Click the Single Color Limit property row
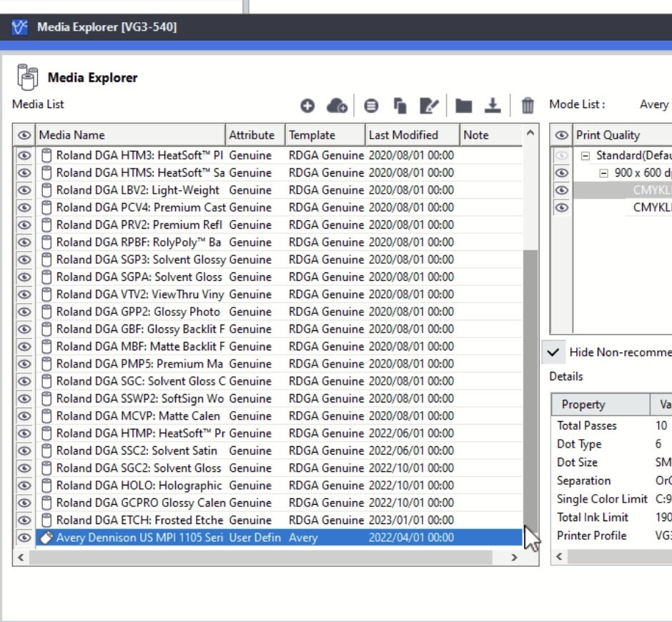The width and height of the screenshot is (672, 622). (x=612, y=499)
